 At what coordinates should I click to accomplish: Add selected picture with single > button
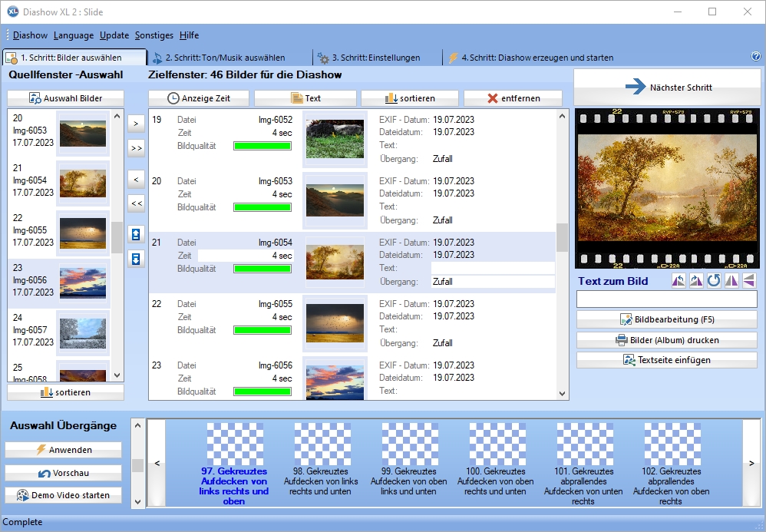[x=137, y=124]
